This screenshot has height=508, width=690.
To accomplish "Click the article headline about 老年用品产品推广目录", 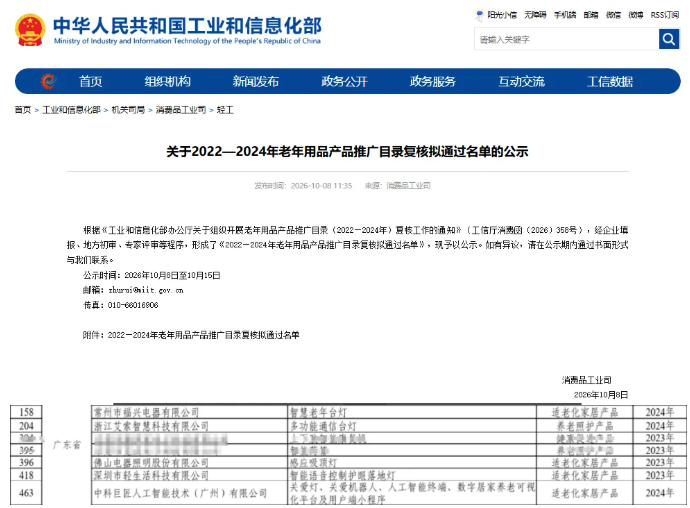I will (x=347, y=151).
